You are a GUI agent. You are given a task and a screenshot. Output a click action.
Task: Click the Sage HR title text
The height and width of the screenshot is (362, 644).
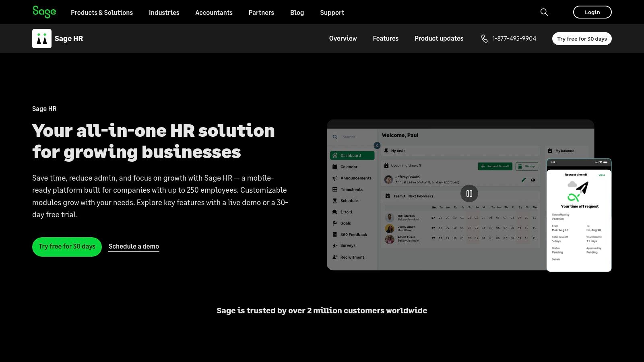click(x=69, y=39)
